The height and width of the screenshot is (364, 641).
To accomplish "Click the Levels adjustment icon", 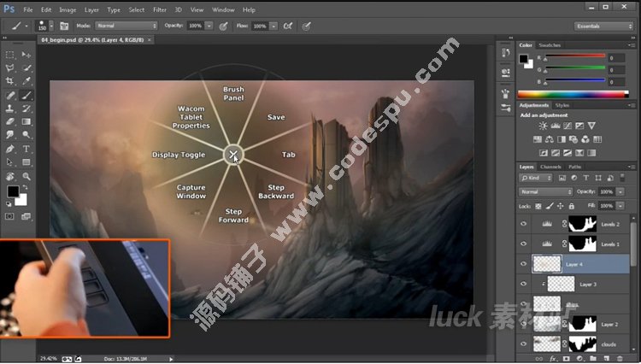I will [x=556, y=126].
